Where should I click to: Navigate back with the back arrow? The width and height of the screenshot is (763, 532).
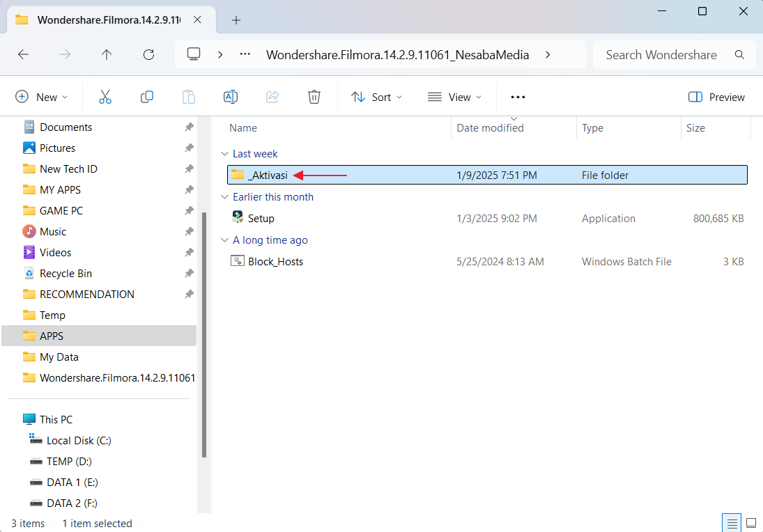pyautogui.click(x=23, y=54)
